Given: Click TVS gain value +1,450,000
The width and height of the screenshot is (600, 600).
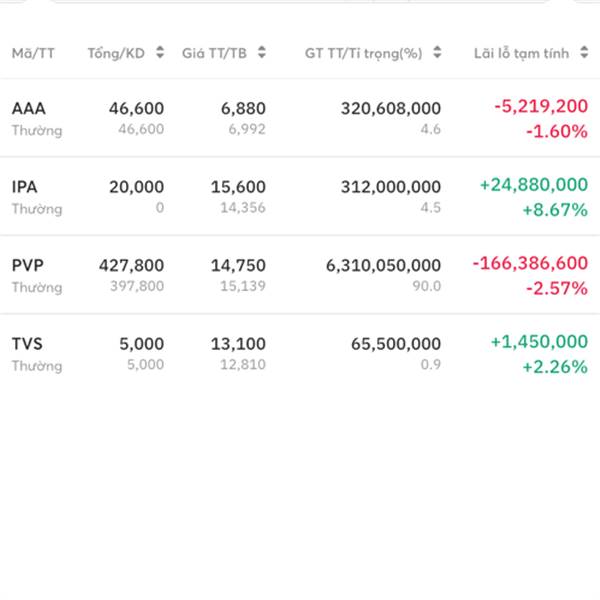Looking at the screenshot, I should tap(538, 342).
